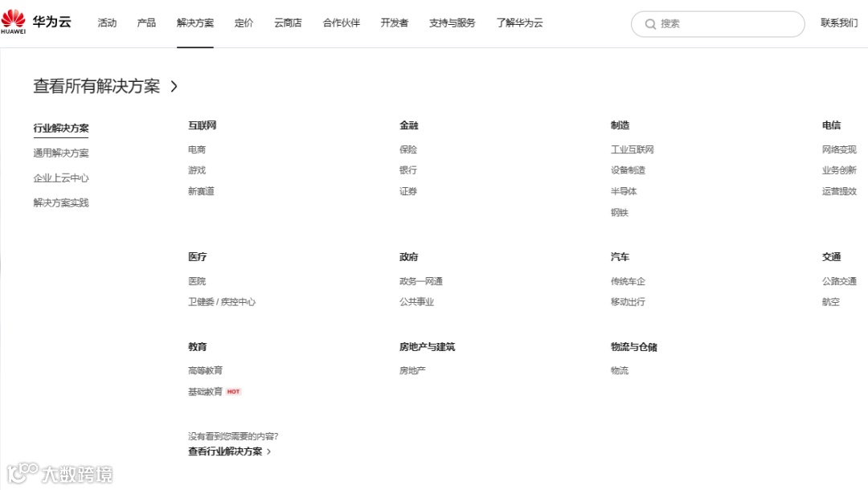Open the 了解华为云 menu
Viewport: 868px width, 490px height.
tap(520, 22)
